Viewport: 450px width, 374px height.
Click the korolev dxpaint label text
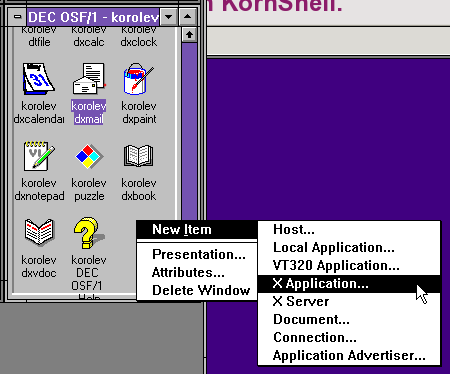point(139,112)
